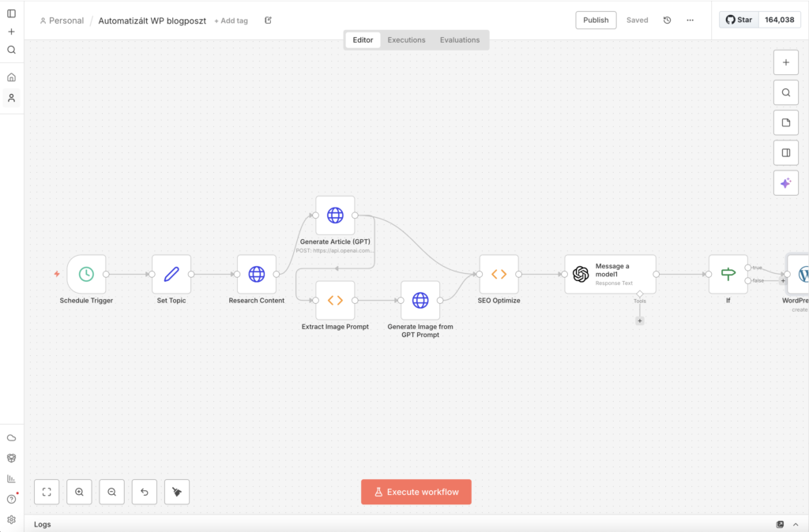Select the search icon on the right canvas toolbar
Image resolution: width=809 pixels, height=532 pixels.
(x=785, y=92)
